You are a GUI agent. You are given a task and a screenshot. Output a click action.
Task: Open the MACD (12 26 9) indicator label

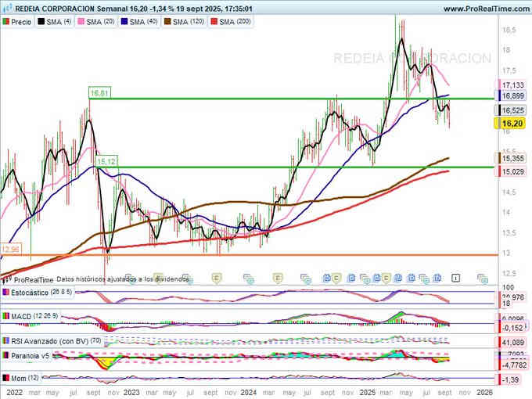point(34,316)
